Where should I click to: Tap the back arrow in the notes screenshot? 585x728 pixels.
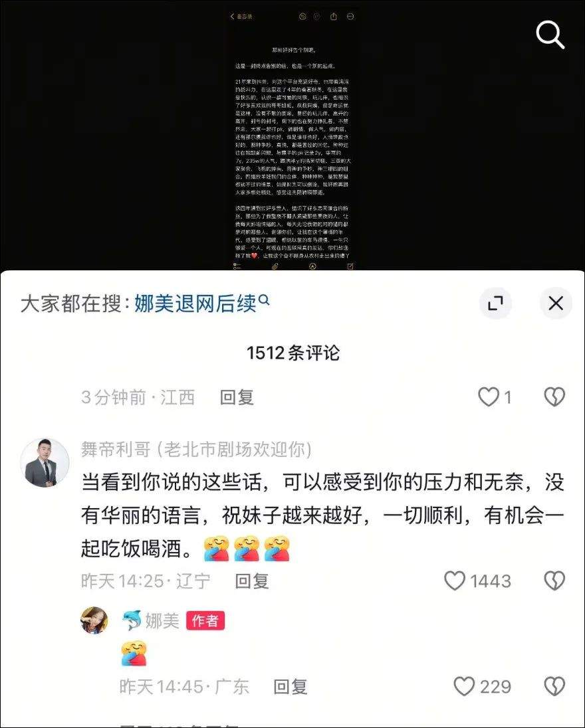coord(232,16)
